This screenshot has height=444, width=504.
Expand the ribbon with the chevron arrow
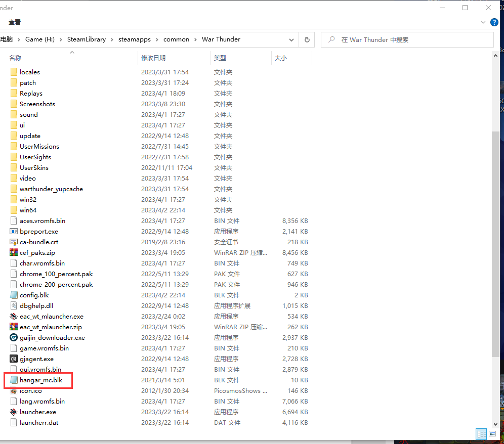483,22
